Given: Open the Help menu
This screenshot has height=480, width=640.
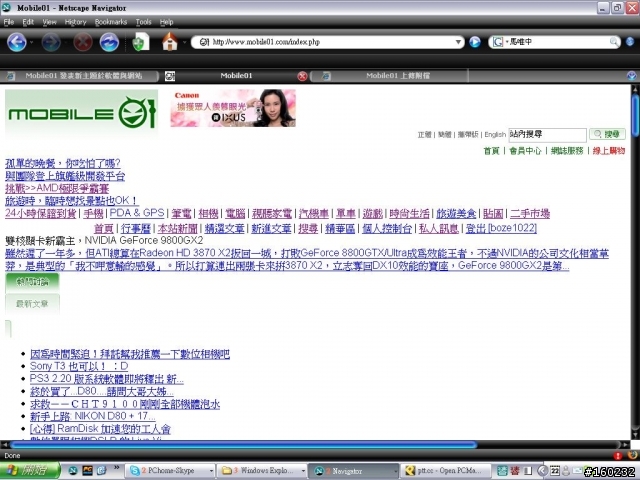Looking at the screenshot, I should [x=167, y=22].
